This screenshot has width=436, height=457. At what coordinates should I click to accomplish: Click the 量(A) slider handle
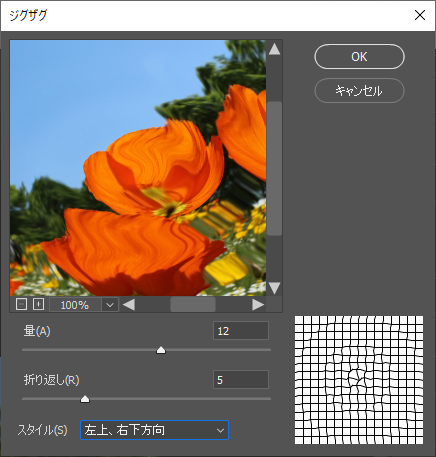tap(161, 350)
